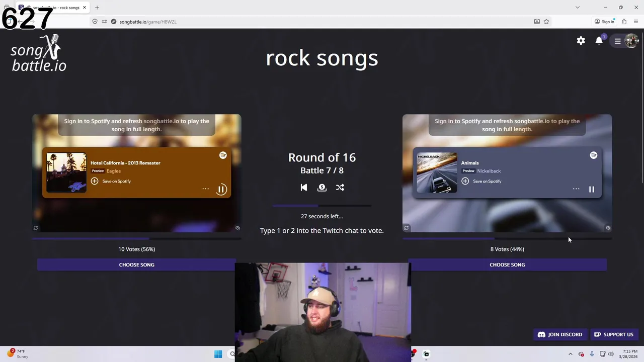Save Hotel California on Spotify
This screenshot has width=644, height=362.
111,181
